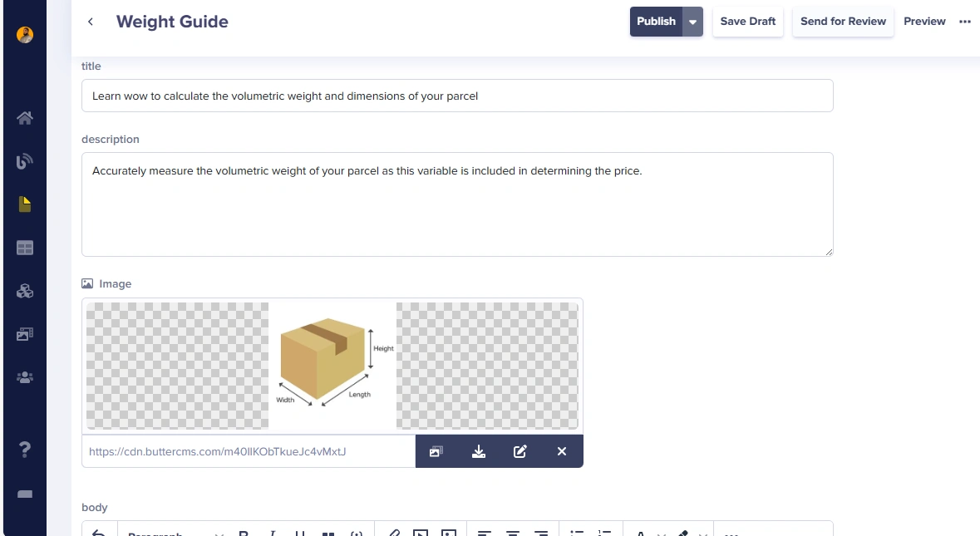Click the Save Draft button

(x=747, y=22)
